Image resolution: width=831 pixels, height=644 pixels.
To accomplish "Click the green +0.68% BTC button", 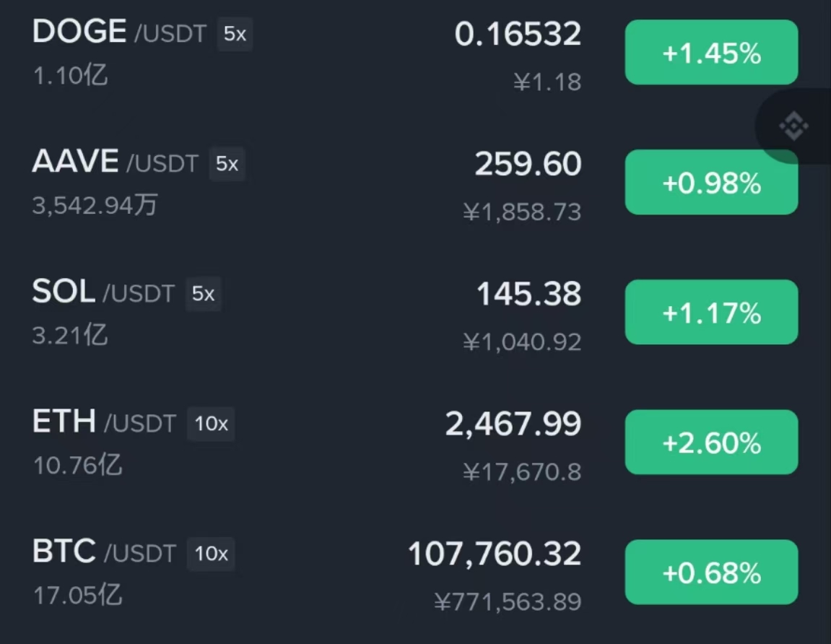I will [711, 572].
